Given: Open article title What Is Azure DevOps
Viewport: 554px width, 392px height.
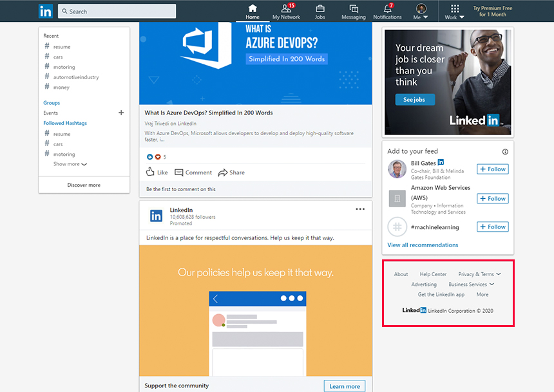Looking at the screenshot, I should click(x=209, y=113).
